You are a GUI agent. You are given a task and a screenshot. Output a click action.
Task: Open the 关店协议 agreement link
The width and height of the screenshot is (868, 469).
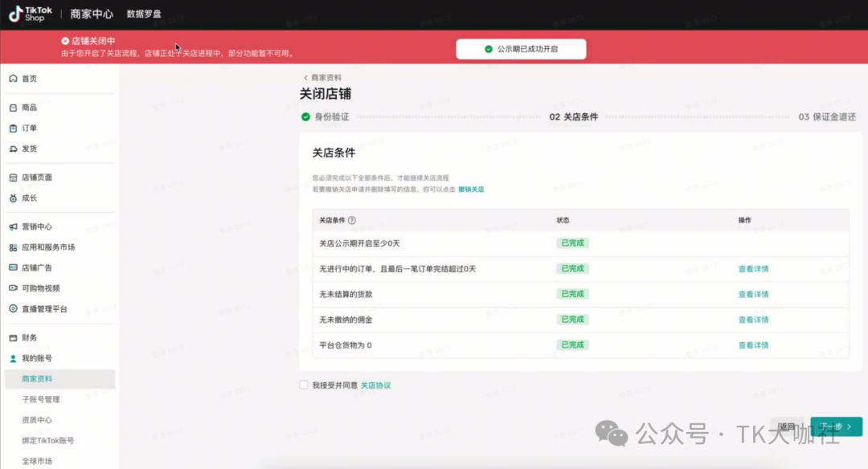pyautogui.click(x=375, y=385)
